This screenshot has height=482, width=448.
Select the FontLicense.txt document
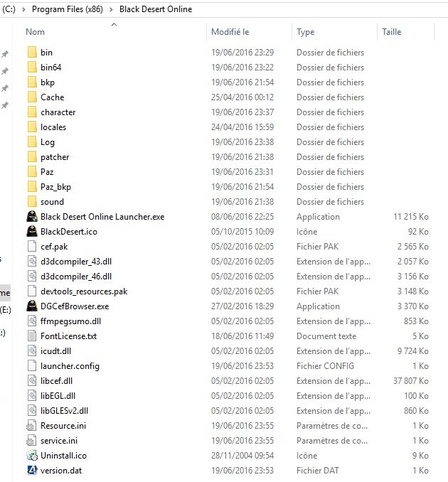(68, 336)
